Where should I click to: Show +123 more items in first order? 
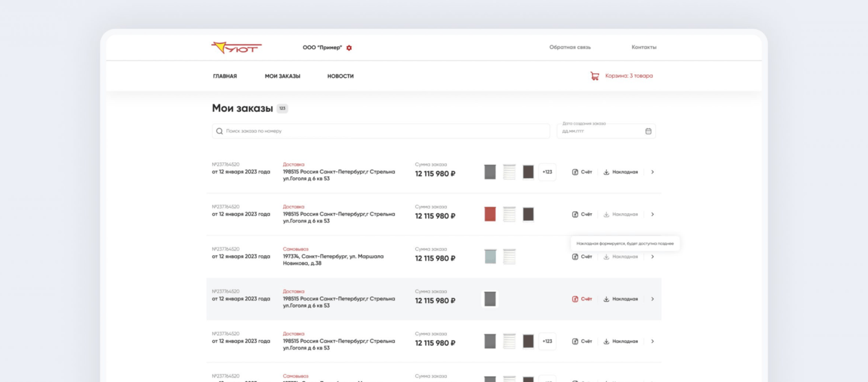[x=547, y=172]
